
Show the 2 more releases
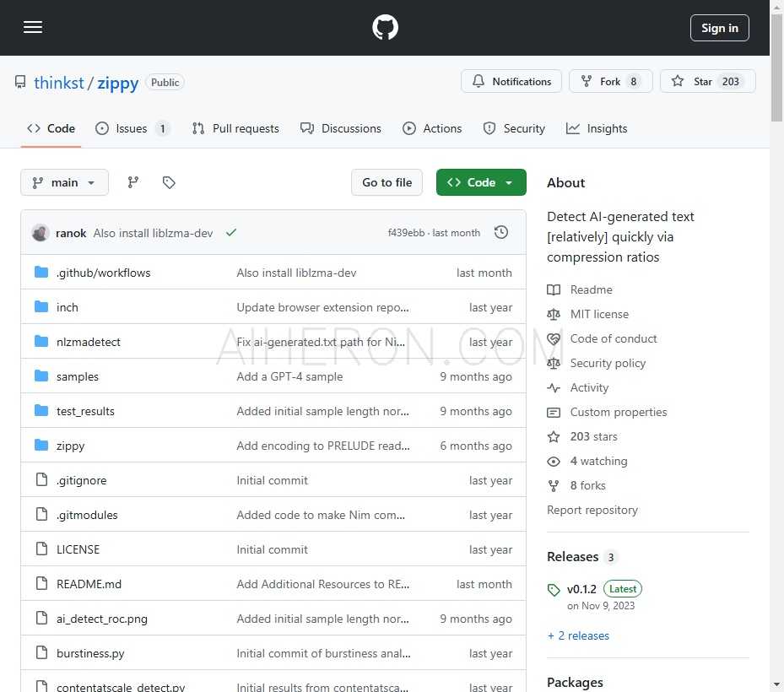tap(578, 635)
